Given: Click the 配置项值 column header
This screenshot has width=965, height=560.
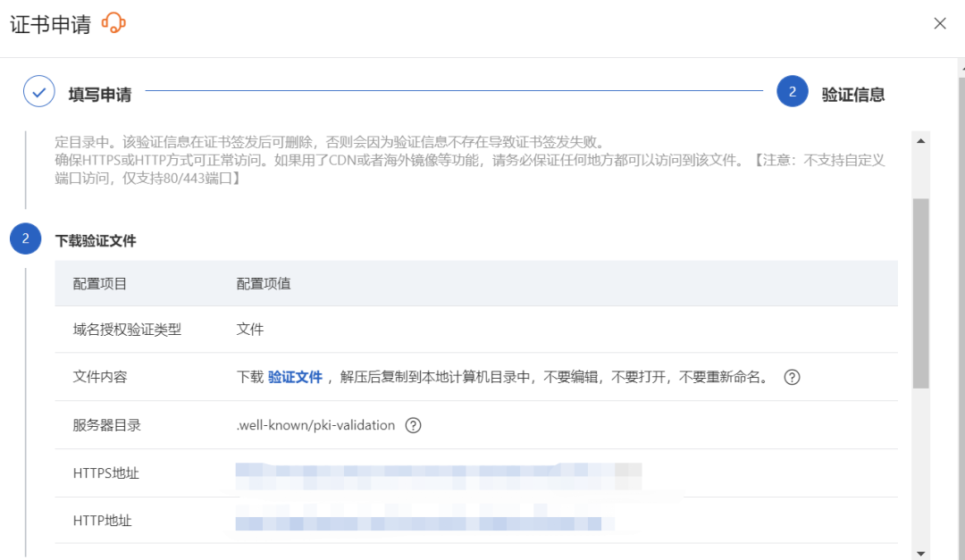Looking at the screenshot, I should [x=264, y=284].
